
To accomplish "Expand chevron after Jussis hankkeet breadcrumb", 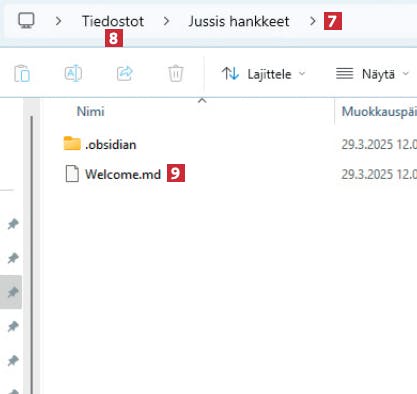I will click(x=312, y=21).
